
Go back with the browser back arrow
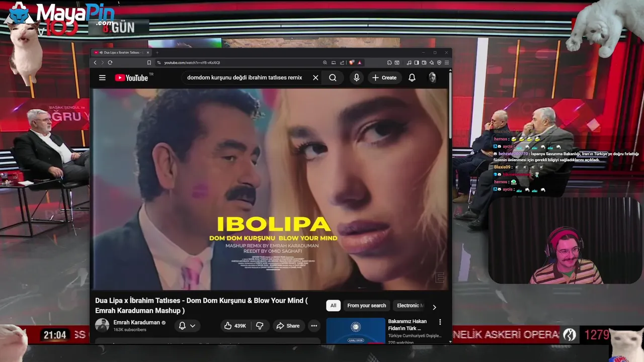[x=95, y=62]
